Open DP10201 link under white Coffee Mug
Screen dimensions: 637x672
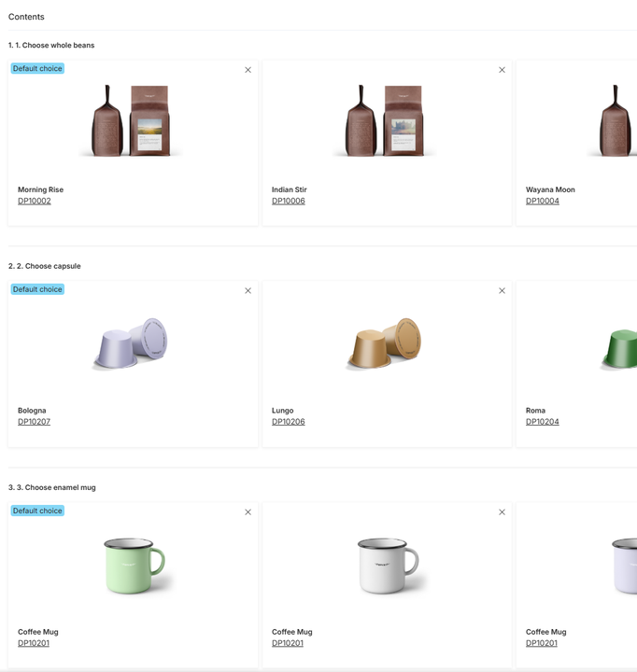tap(288, 643)
